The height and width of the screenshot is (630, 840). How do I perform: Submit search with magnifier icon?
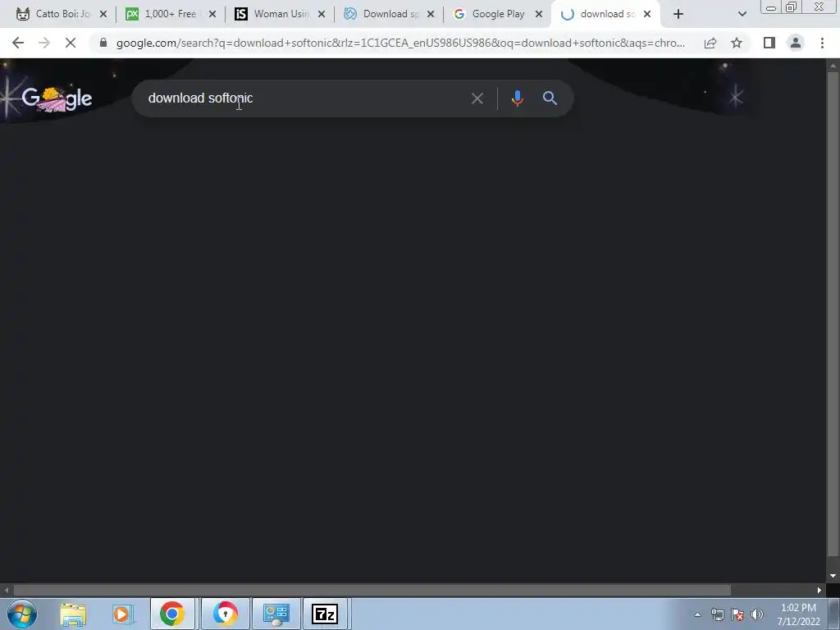[550, 98]
